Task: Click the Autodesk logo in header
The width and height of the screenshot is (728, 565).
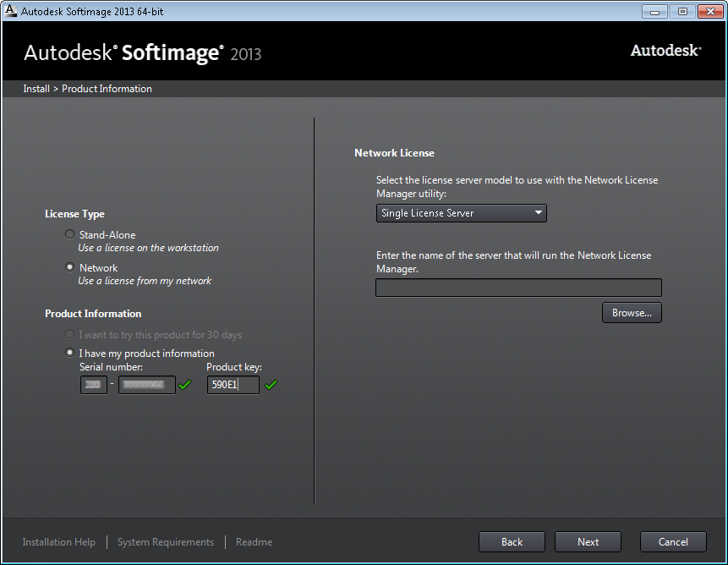Action: pyautogui.click(x=665, y=51)
